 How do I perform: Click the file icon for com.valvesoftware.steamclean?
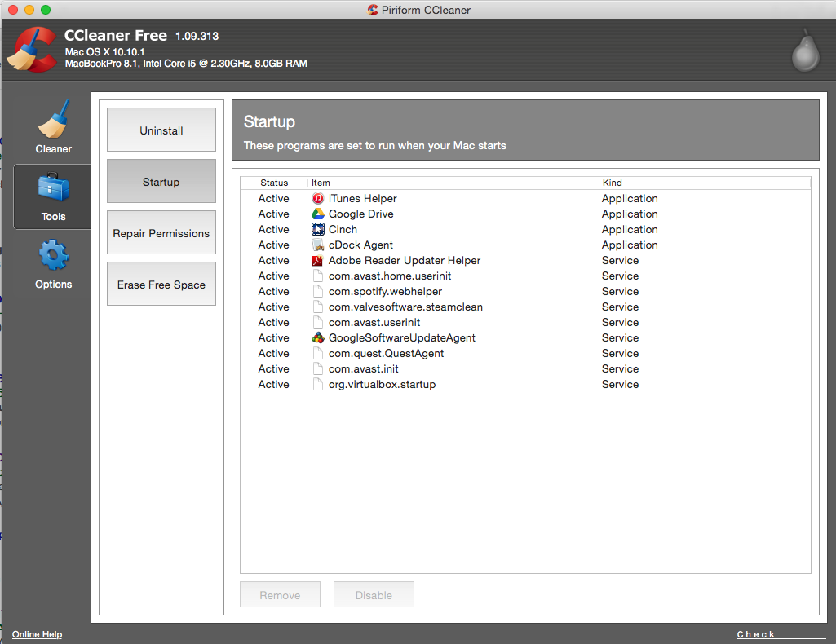tap(318, 307)
